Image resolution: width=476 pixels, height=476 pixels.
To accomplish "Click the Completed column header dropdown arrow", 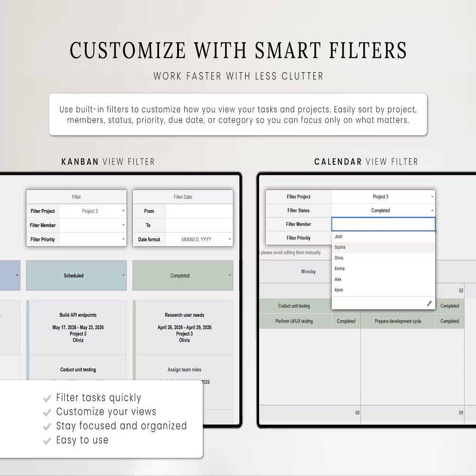I will pyautogui.click(x=230, y=275).
